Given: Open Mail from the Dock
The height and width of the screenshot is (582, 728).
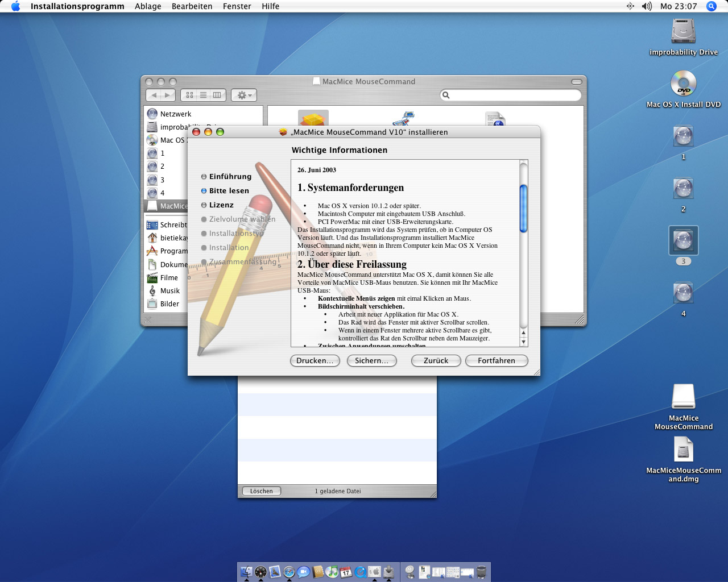Looking at the screenshot, I should tap(275, 572).
